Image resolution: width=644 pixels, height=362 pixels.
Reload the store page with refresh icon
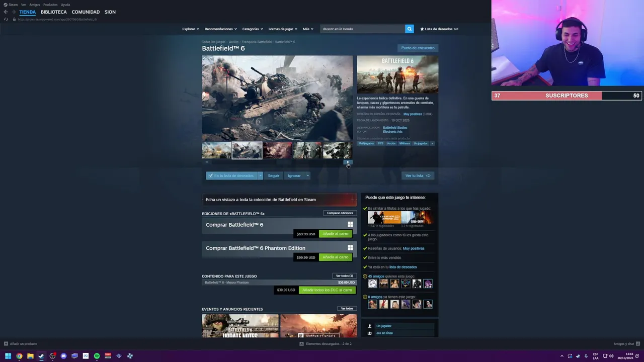pyautogui.click(x=6, y=19)
